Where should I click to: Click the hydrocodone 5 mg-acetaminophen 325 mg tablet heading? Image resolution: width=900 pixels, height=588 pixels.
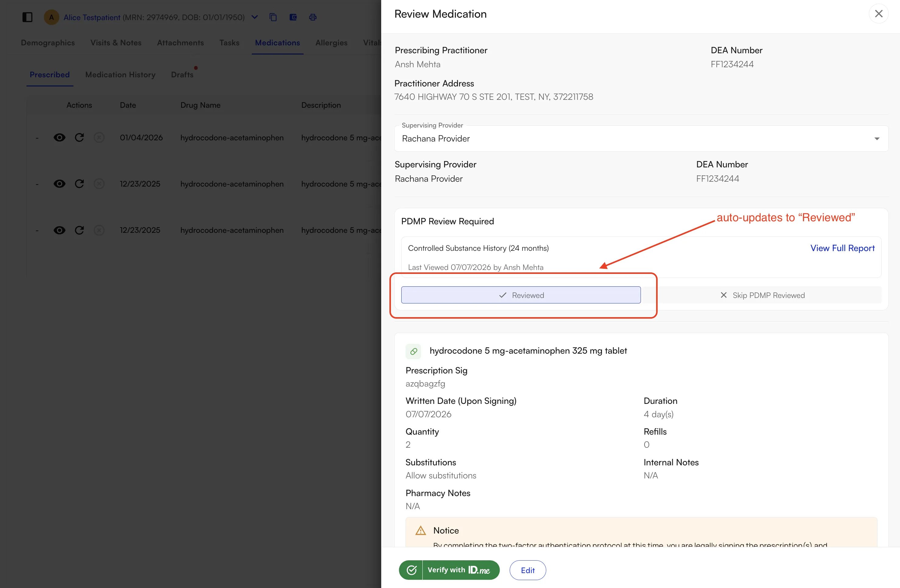pos(528,351)
